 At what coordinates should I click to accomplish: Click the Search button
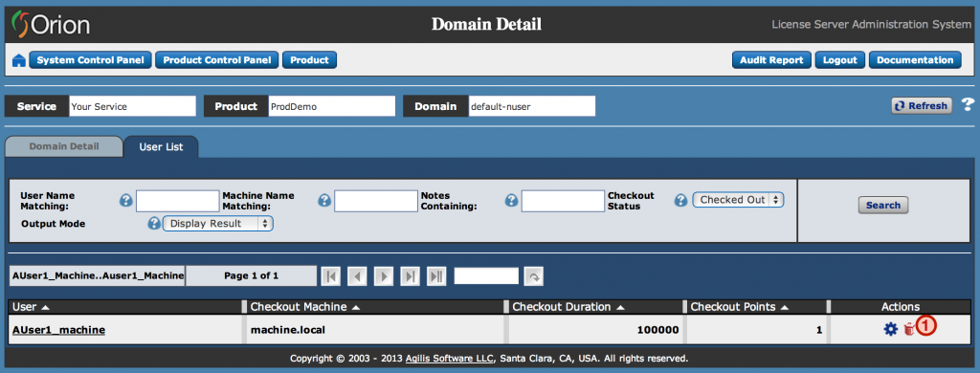coord(883,205)
